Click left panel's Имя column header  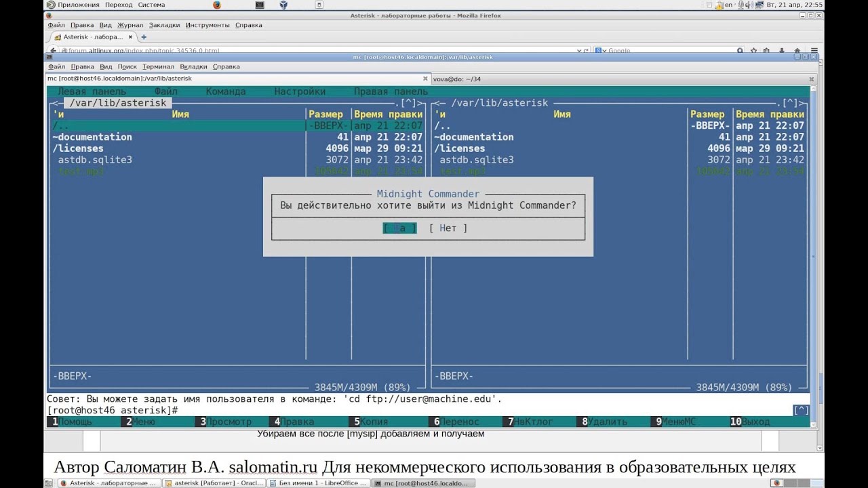point(180,115)
